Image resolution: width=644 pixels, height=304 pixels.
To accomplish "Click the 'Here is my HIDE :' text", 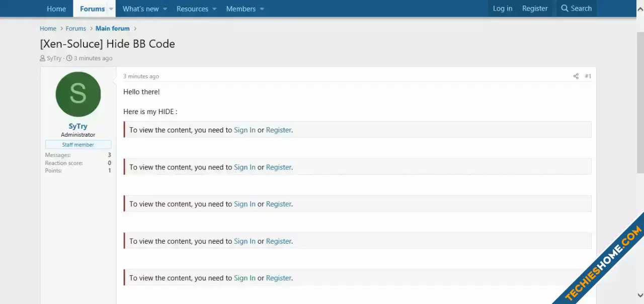I will click(150, 112).
